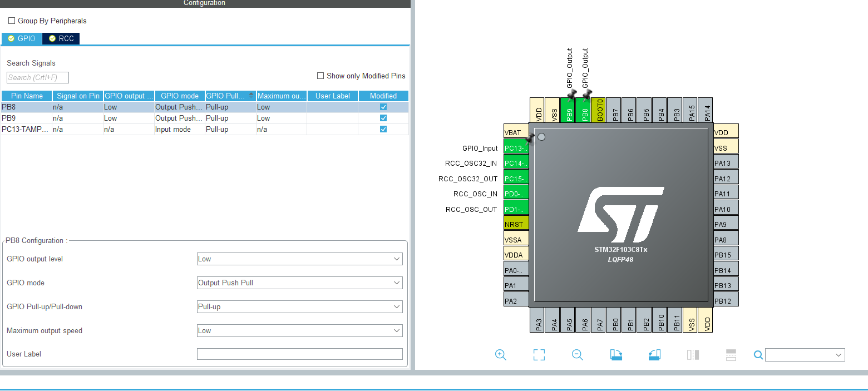868x391 pixels.
Task: Click the pinout search magnifier icon
Action: click(x=758, y=354)
